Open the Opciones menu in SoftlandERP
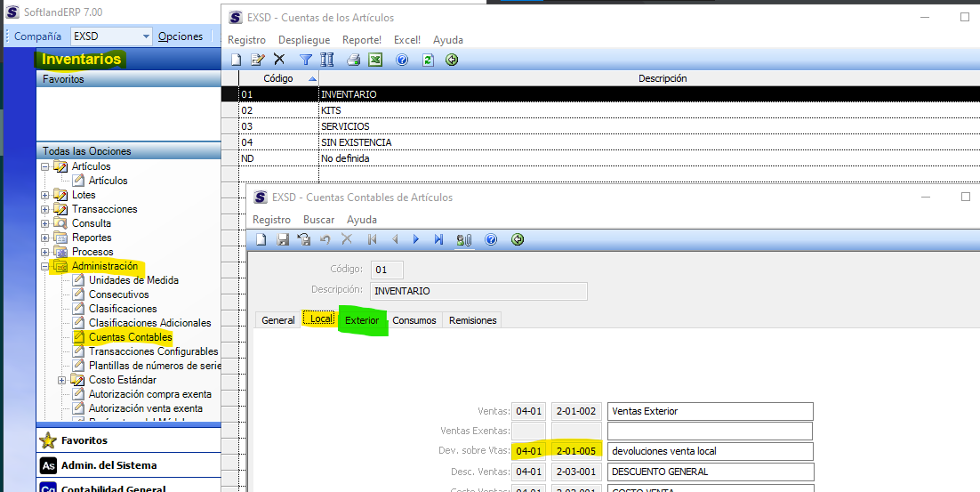Screen dimensions: 980x492 tap(180, 36)
